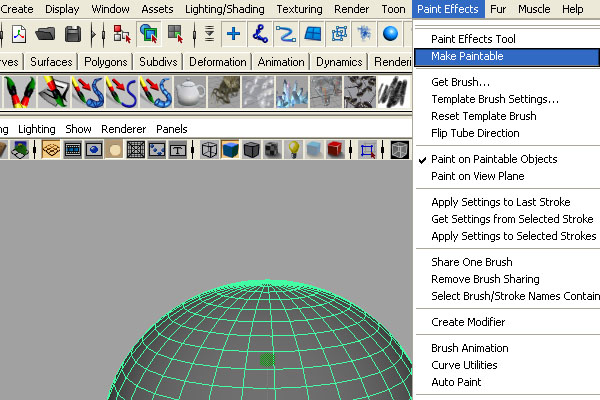The width and height of the screenshot is (600, 400).
Task: Select by component type mode icon
Action: click(x=175, y=34)
